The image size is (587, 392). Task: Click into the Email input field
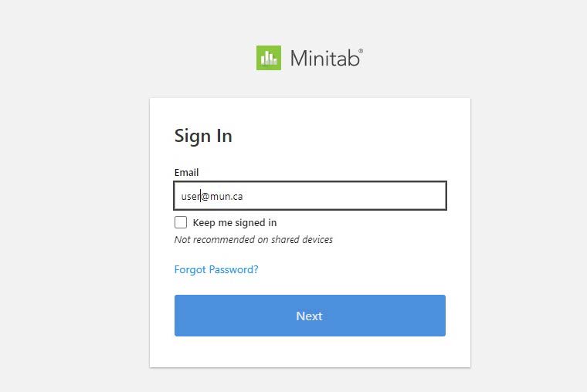[310, 196]
